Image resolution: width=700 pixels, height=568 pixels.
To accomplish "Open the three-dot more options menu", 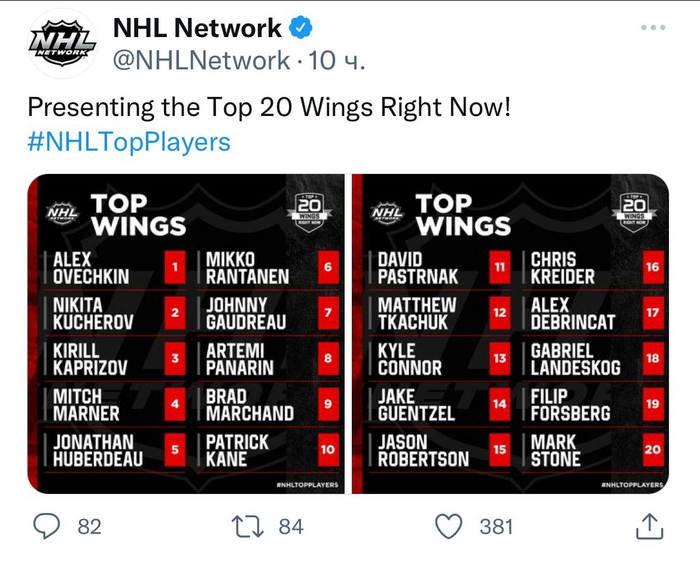I will point(652,28).
